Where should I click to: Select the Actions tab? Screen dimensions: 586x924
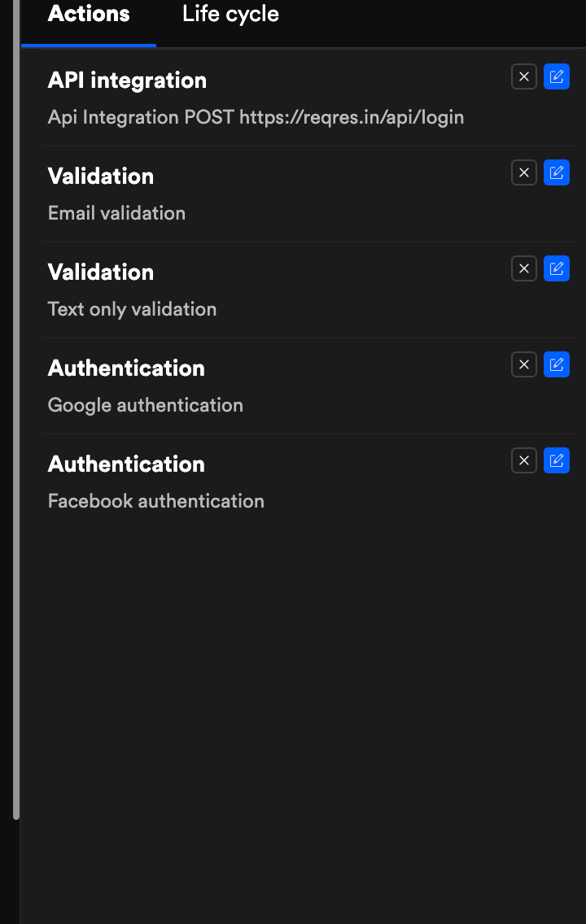(89, 14)
